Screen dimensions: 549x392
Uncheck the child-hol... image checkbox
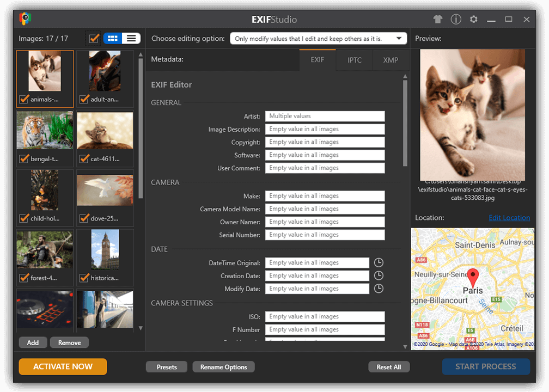point(24,218)
